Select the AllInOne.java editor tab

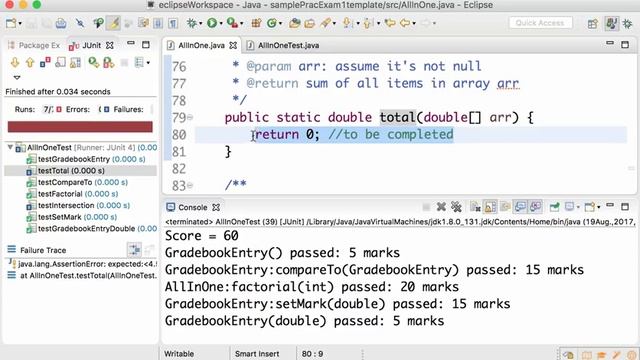[202, 45]
